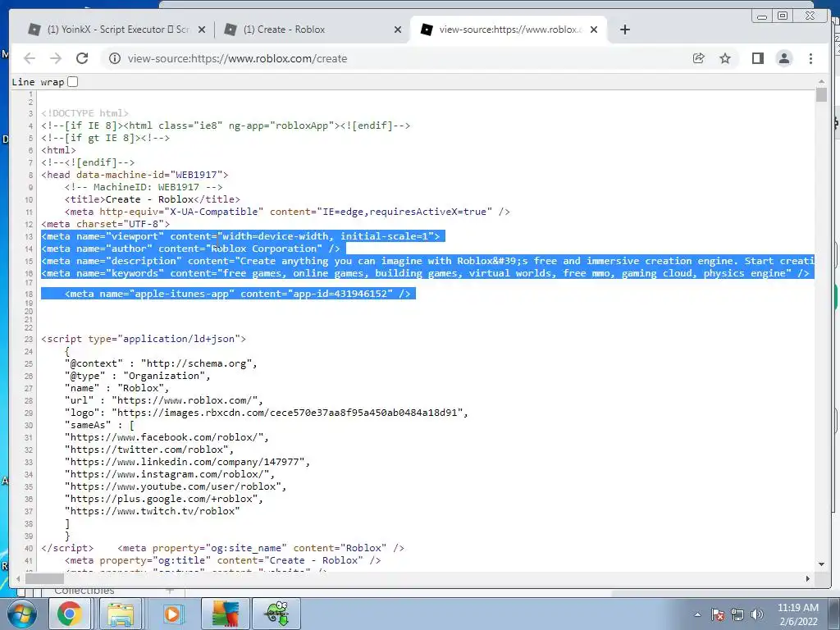Click the meta charset UTF-8 line
This screenshot has width=840, height=630.
(106, 224)
